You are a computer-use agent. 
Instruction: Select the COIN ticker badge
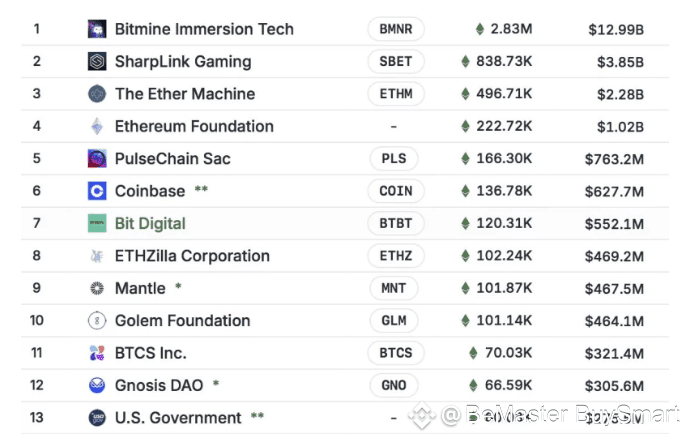point(396,191)
